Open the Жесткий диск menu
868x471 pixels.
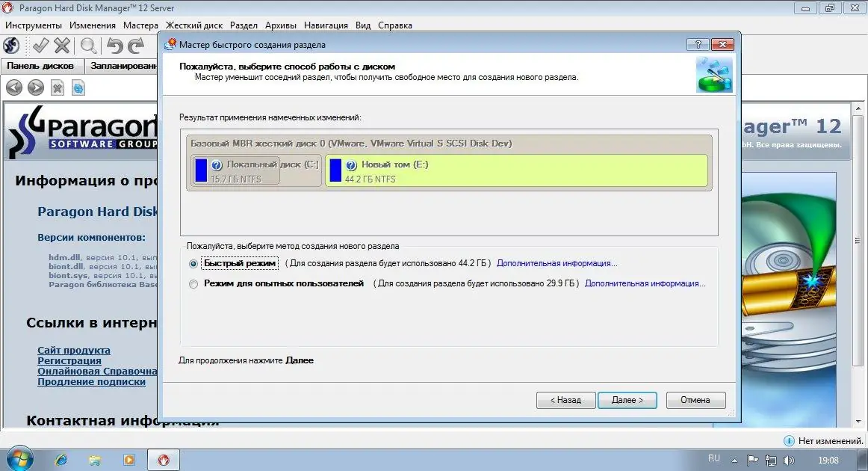[194, 25]
